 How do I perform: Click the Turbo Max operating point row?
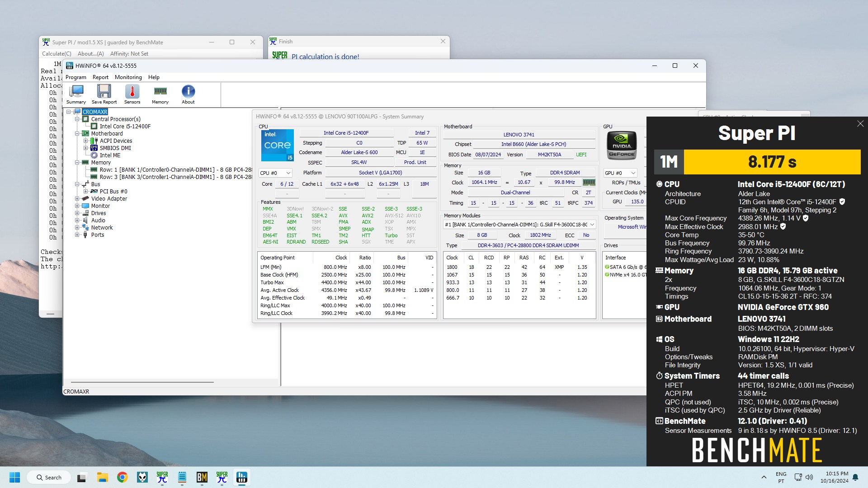coord(346,282)
